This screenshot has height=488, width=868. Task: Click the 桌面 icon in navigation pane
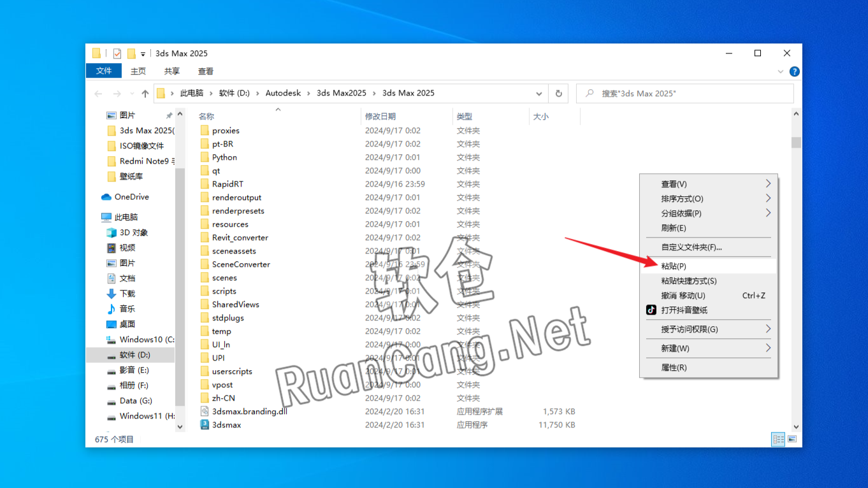click(x=112, y=324)
